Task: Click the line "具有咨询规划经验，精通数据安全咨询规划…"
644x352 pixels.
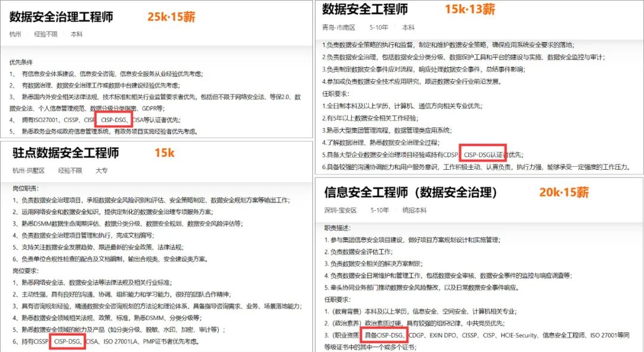Action: click(157, 306)
